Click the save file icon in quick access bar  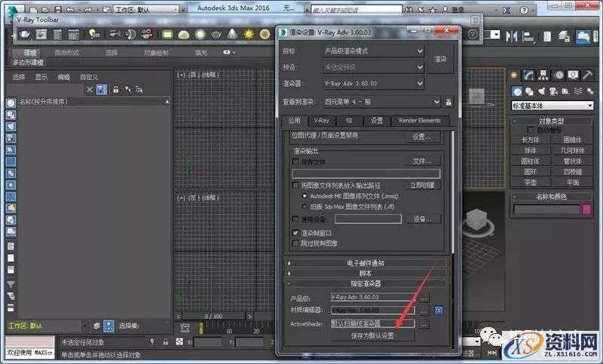pyautogui.click(x=57, y=9)
